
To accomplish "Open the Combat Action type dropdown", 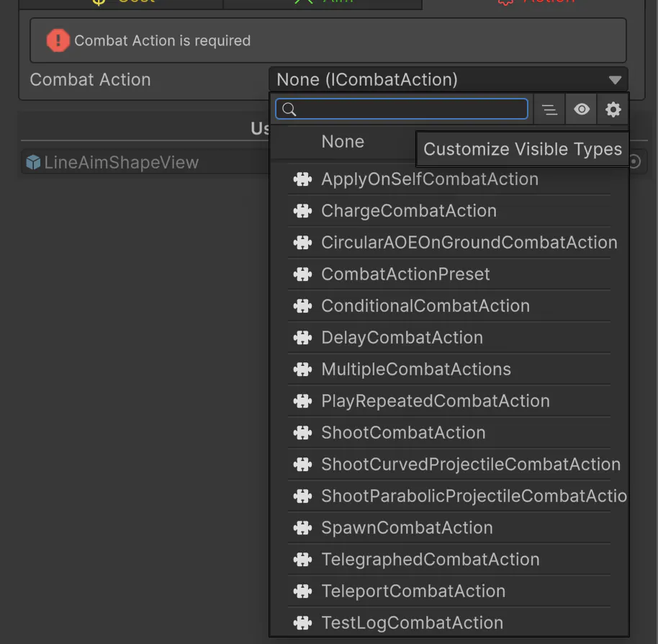I will (x=449, y=79).
